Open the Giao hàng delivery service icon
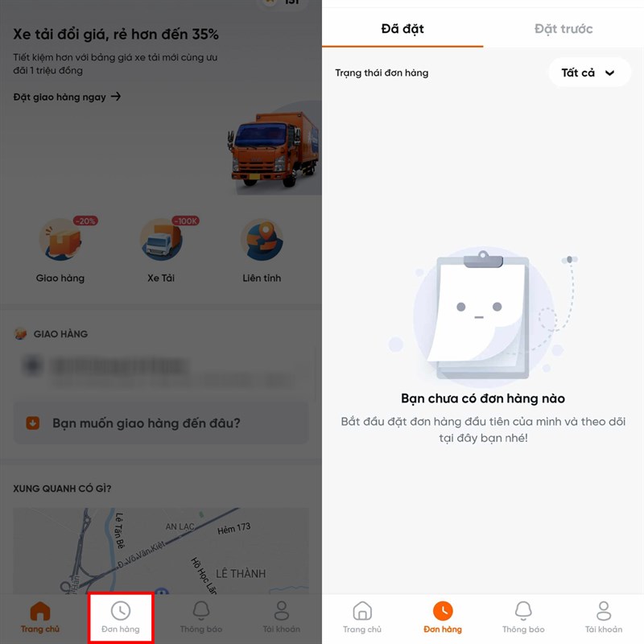Viewport: 644px width, 644px height. point(62,240)
